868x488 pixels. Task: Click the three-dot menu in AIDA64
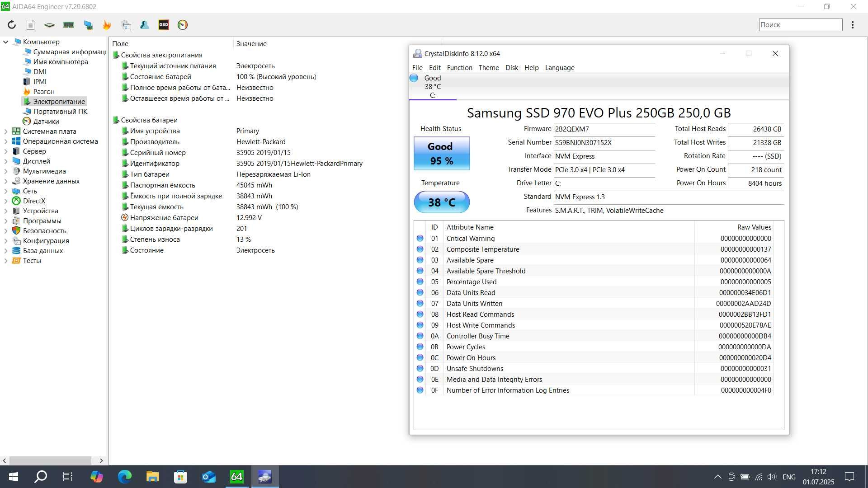click(853, 25)
